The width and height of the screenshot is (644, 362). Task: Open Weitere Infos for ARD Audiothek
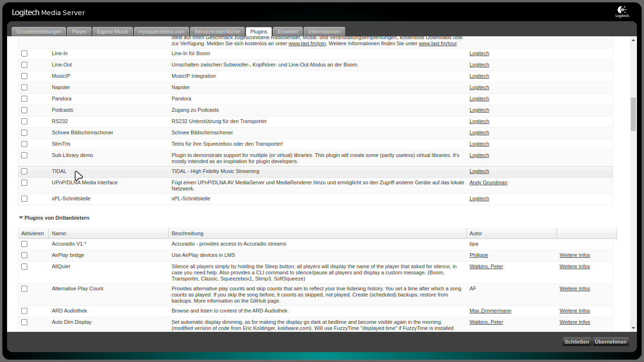(x=575, y=311)
